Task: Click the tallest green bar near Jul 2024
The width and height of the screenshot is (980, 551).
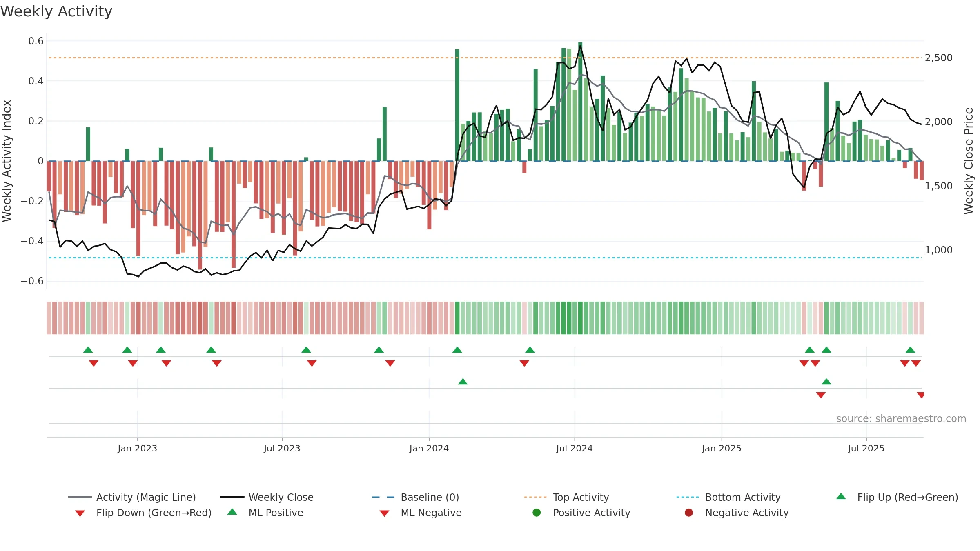Action: pyautogui.click(x=580, y=102)
